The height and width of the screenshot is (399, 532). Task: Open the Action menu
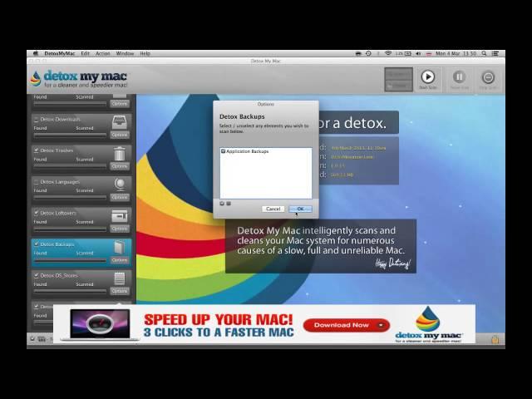[103, 53]
